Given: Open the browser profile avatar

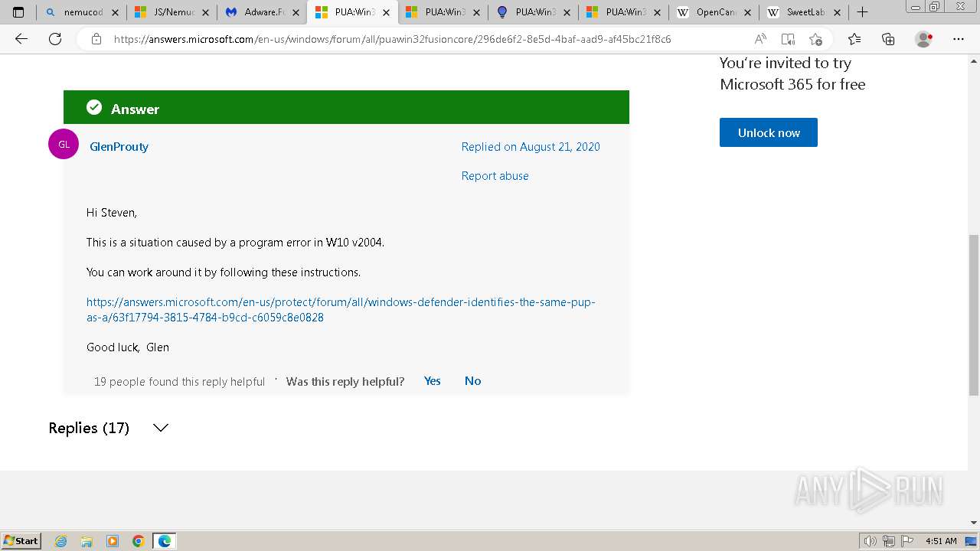Looking at the screenshot, I should tap(924, 39).
